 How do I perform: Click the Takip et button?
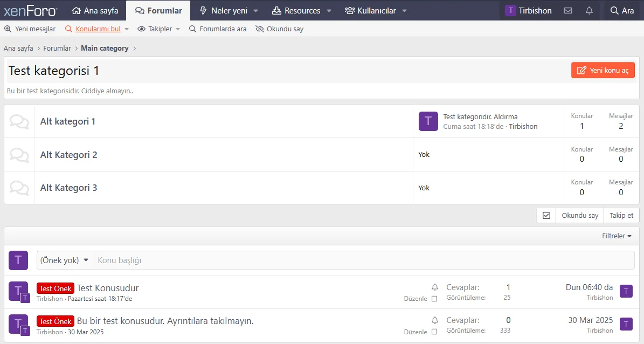pyautogui.click(x=621, y=215)
